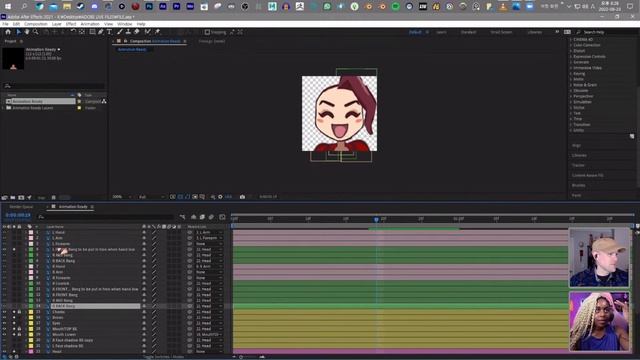Open Premiere Pro from the taskbar
This screenshot has width=640, height=360.
(x=177, y=6)
